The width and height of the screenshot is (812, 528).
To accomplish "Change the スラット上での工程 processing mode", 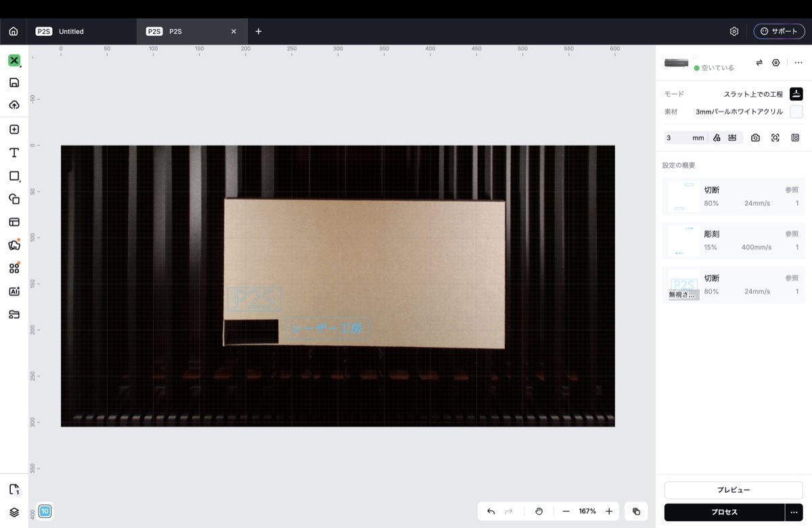I will (753, 94).
